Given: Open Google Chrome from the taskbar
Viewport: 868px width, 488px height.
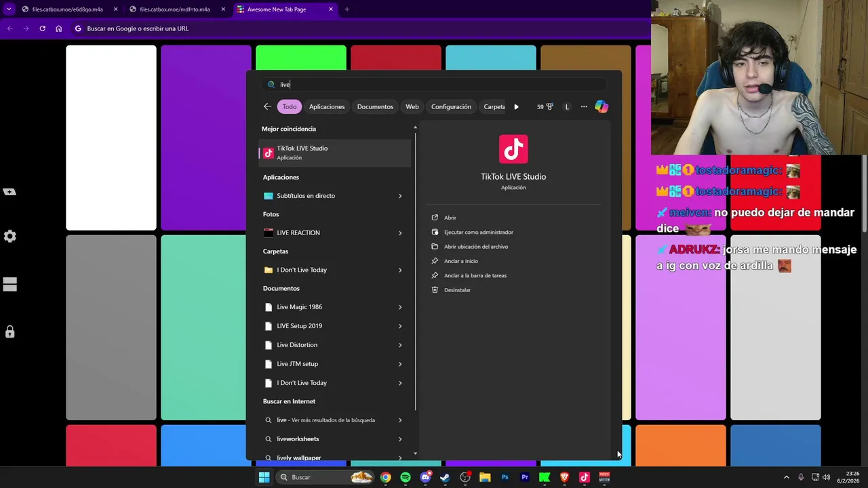Looking at the screenshot, I should tap(385, 477).
